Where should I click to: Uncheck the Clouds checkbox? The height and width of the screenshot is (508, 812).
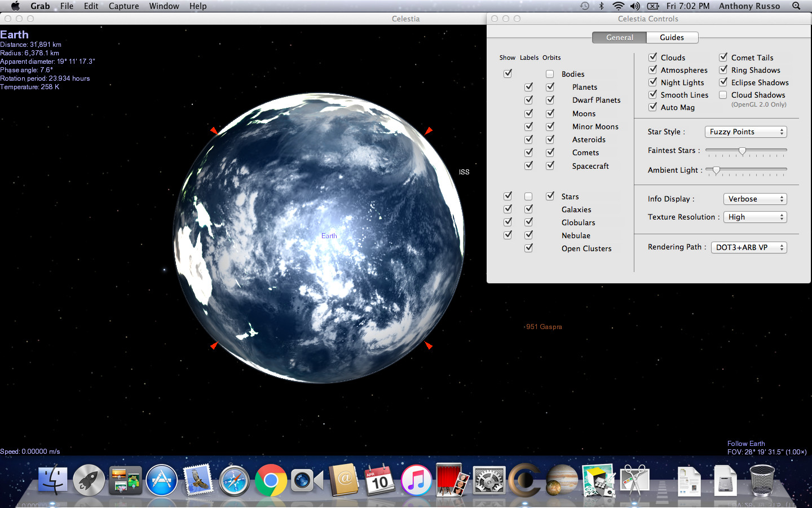tap(652, 57)
